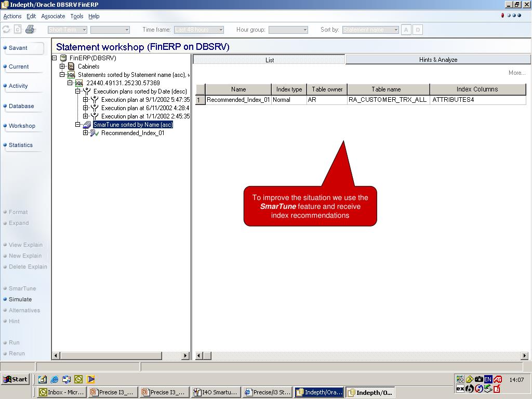532x399 pixels.
Task: Click the SmarTune stacked-sheets icon in tree
Action: coord(87,125)
